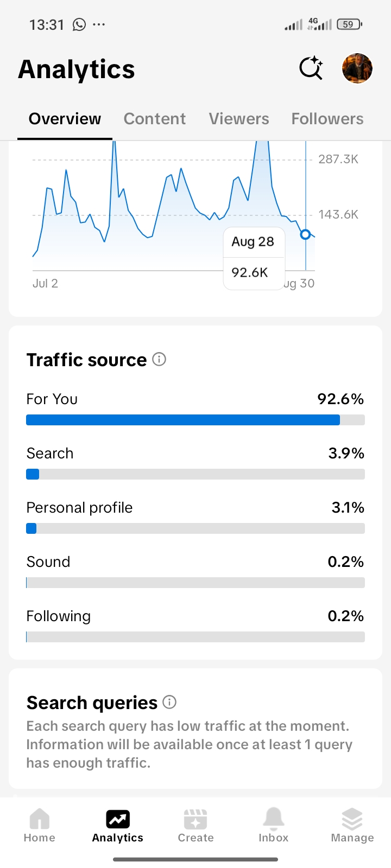Viewport: 391px width, 868px height.
Task: Tap the WhatsApp status bar icon
Action: click(79, 24)
